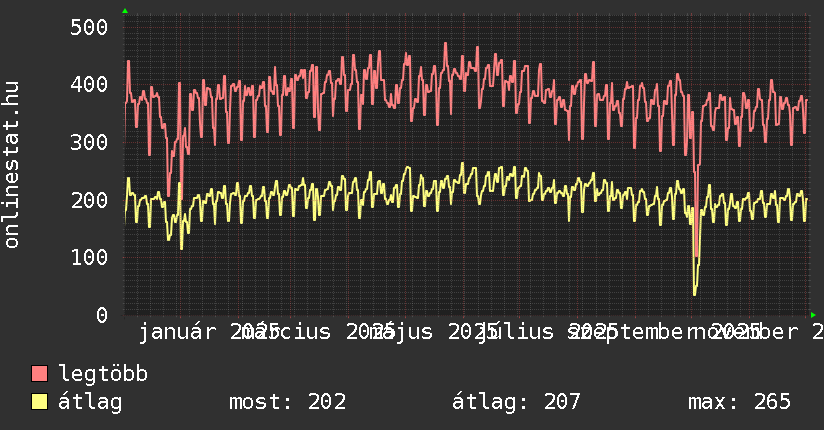Click the 400 y-axis label
Viewport: 824px width, 430px height.
pyautogui.click(x=89, y=85)
